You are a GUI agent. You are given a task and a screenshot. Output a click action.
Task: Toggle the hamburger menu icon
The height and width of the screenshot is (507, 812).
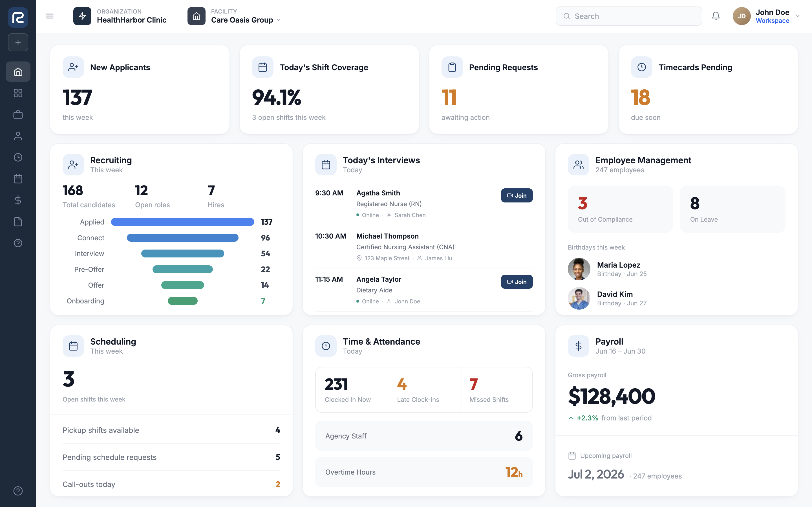click(50, 16)
